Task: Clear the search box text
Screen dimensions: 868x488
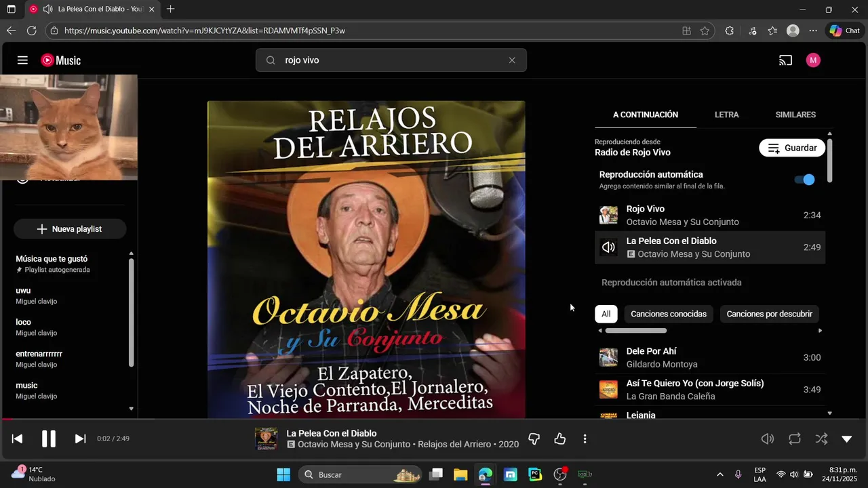Action: pyautogui.click(x=512, y=60)
